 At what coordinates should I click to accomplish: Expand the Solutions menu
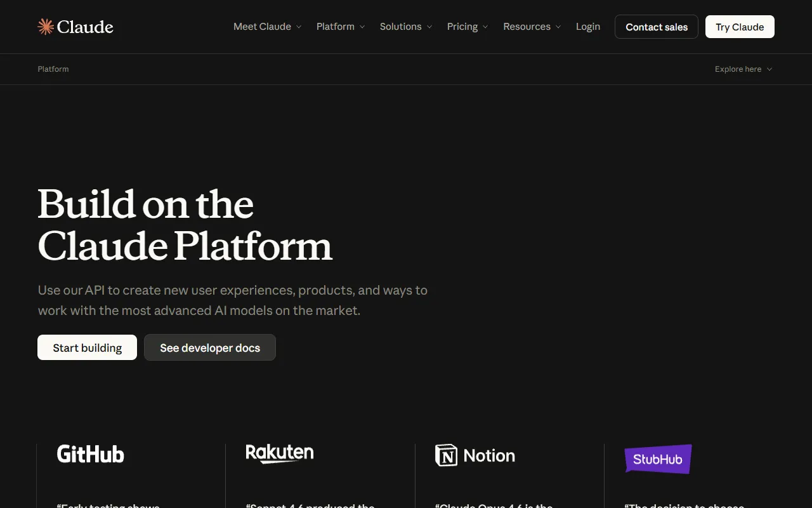pyautogui.click(x=405, y=27)
